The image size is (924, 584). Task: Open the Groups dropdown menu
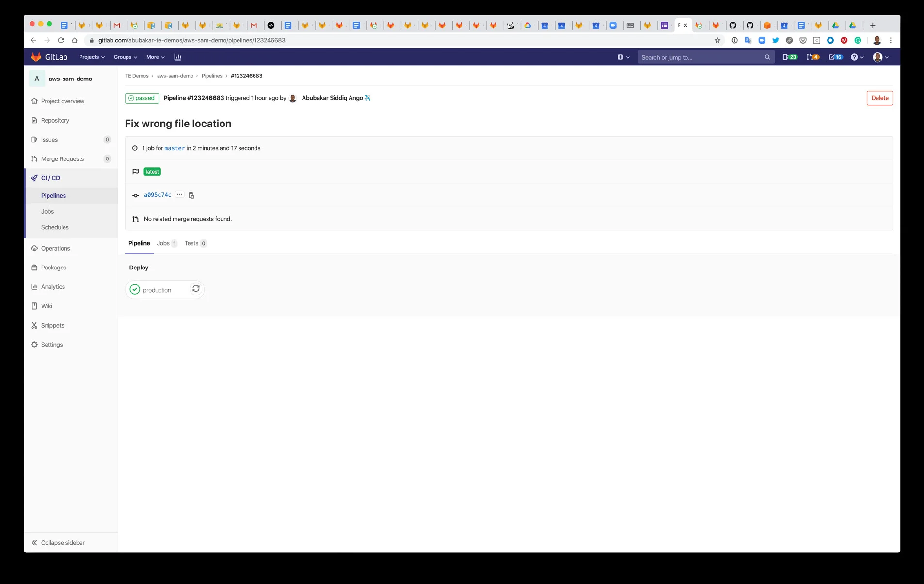(125, 57)
